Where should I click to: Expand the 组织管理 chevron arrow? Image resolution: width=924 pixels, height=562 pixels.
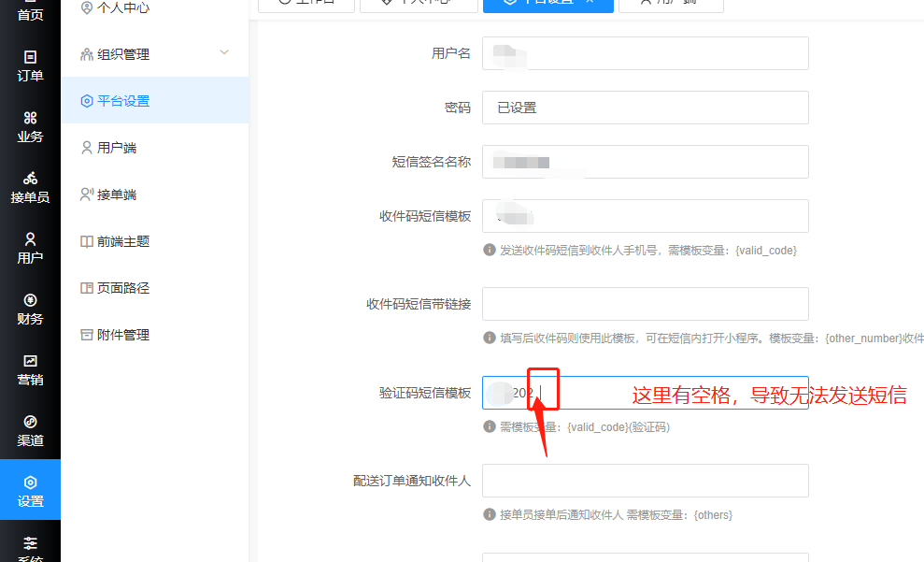pos(224,52)
